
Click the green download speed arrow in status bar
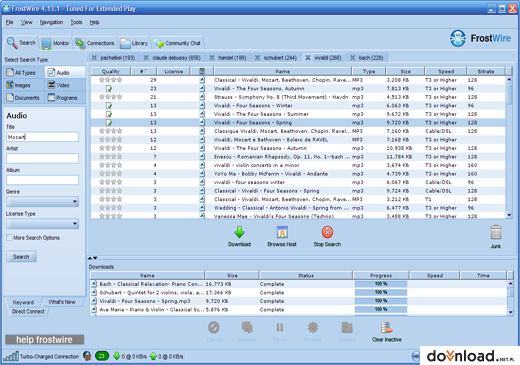pyautogui.click(x=117, y=356)
